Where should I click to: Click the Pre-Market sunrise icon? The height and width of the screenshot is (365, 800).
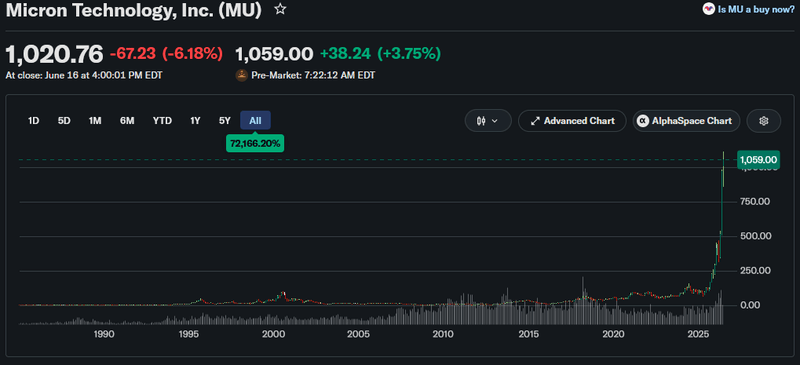click(x=241, y=76)
